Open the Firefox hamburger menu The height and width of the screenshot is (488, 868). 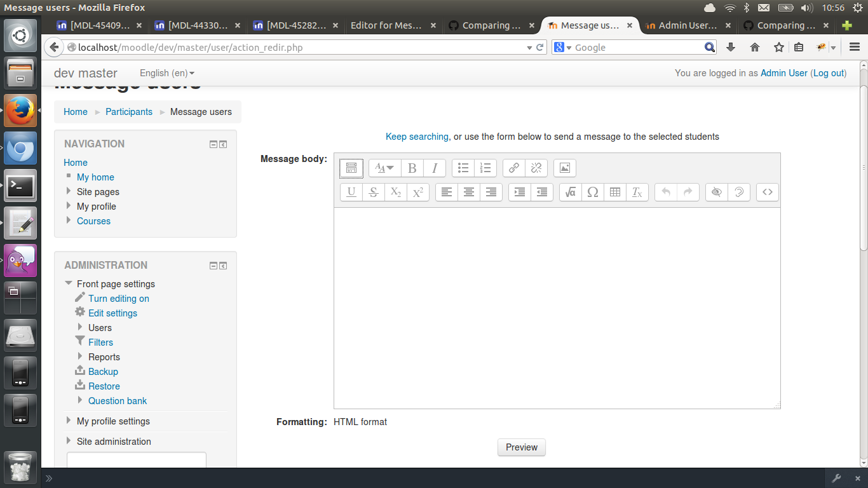click(855, 47)
